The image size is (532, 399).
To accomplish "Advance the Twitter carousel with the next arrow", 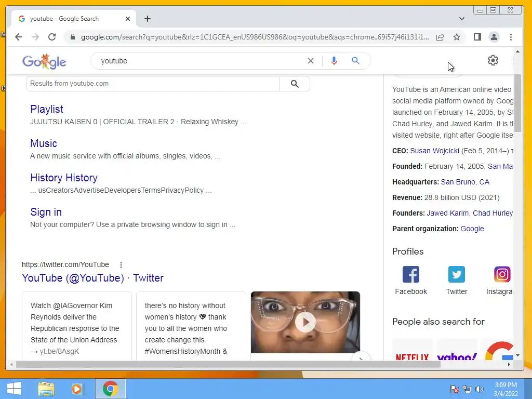I will pos(361,357).
